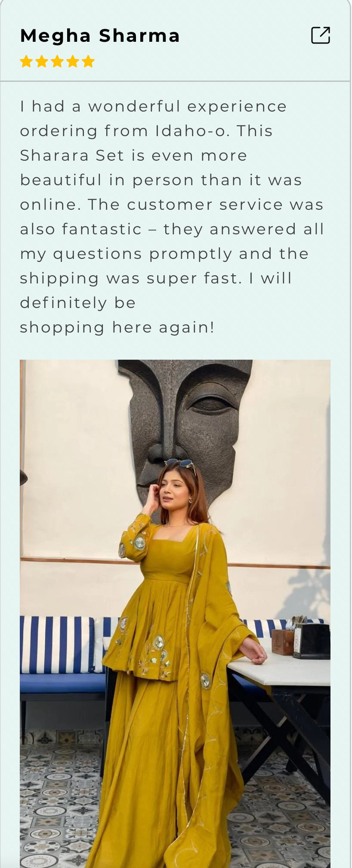Click the fifth rating star
The width and height of the screenshot is (352, 868).
point(88,62)
